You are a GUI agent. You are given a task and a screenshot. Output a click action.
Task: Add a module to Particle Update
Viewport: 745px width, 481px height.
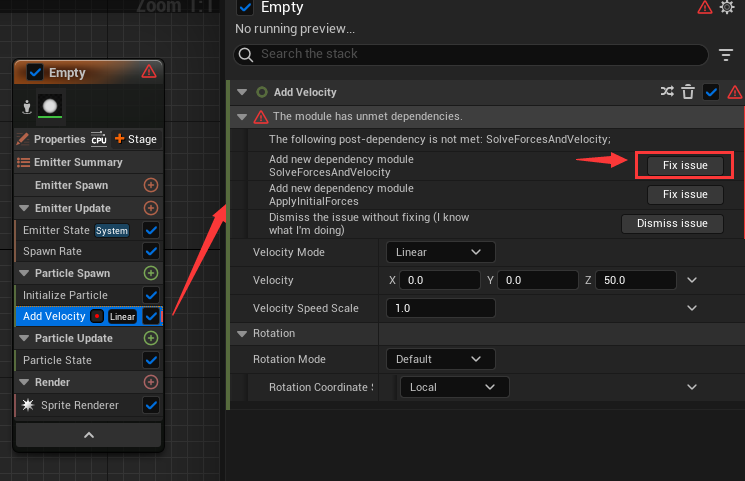click(x=151, y=338)
